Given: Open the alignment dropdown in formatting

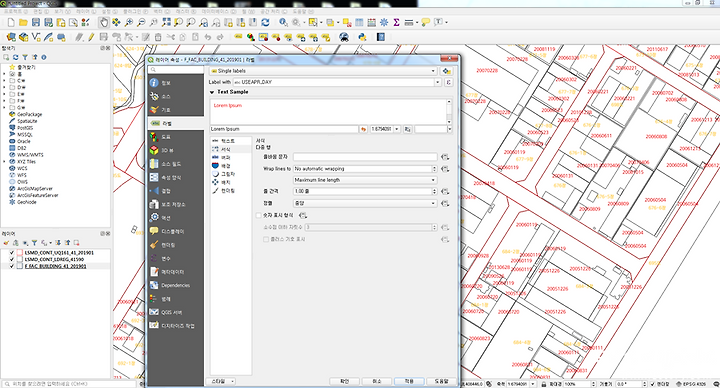Looking at the screenshot, I should (365, 203).
